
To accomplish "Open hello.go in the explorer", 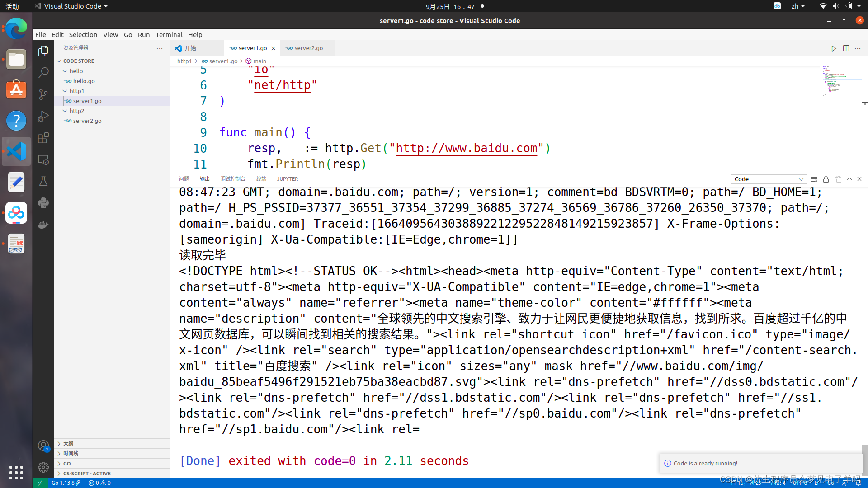I will pyautogui.click(x=84, y=81).
